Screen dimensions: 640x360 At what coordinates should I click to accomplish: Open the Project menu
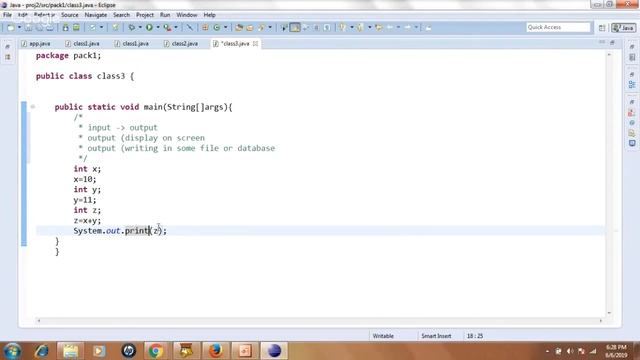[x=145, y=15]
